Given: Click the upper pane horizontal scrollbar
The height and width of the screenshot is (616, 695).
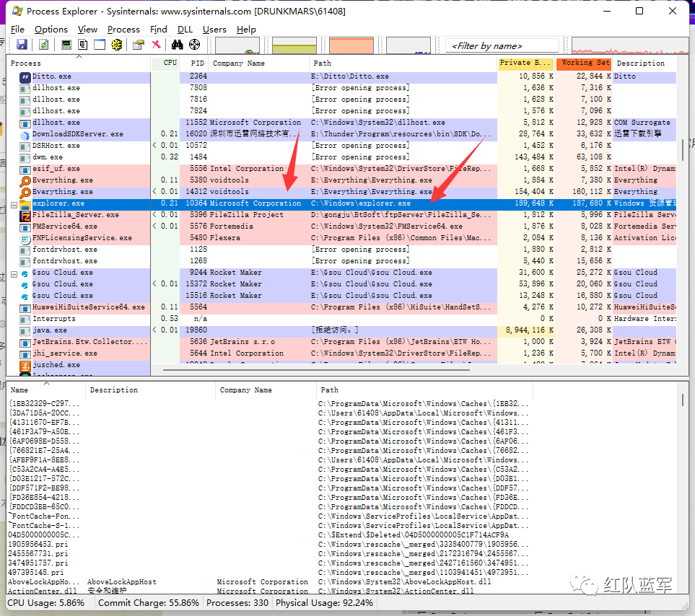Looking at the screenshot, I should click(x=316, y=369).
